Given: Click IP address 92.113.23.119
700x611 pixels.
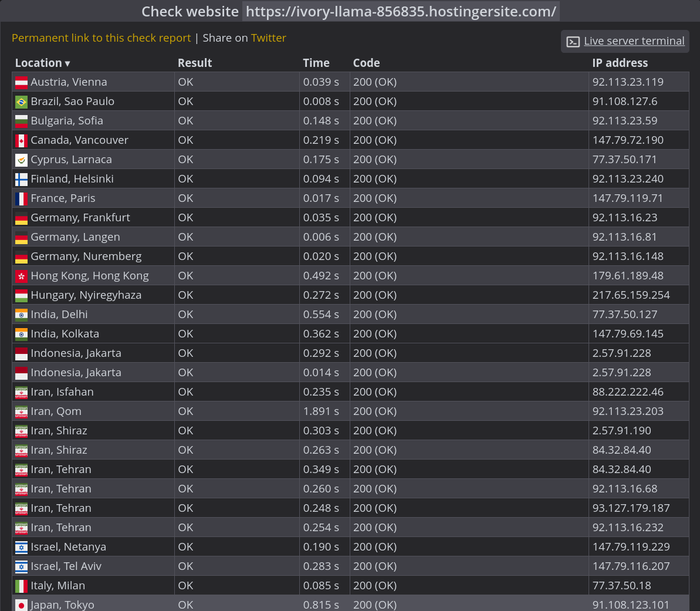Looking at the screenshot, I should click(628, 82).
